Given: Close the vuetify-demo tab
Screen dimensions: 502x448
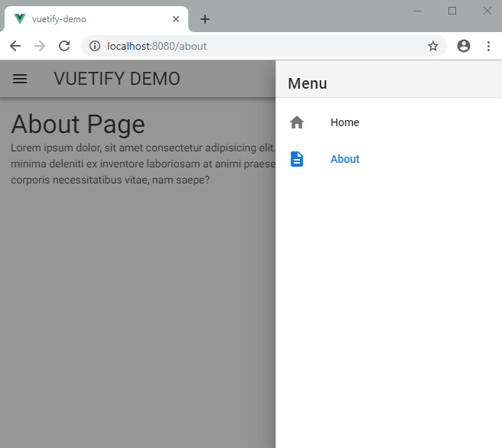Looking at the screenshot, I should pyautogui.click(x=176, y=19).
